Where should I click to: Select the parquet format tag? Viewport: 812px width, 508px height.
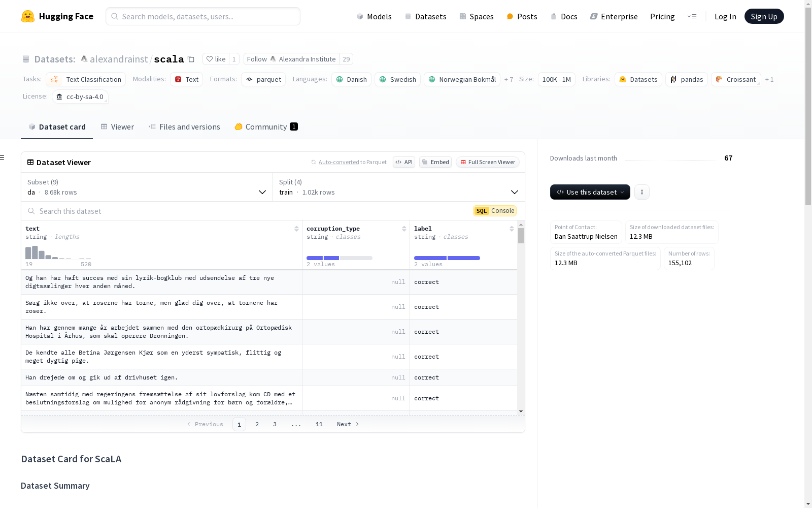click(263, 79)
